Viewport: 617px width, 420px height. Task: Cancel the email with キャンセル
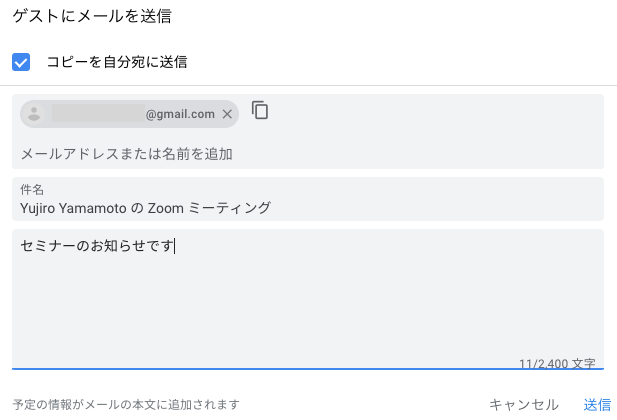coord(524,405)
